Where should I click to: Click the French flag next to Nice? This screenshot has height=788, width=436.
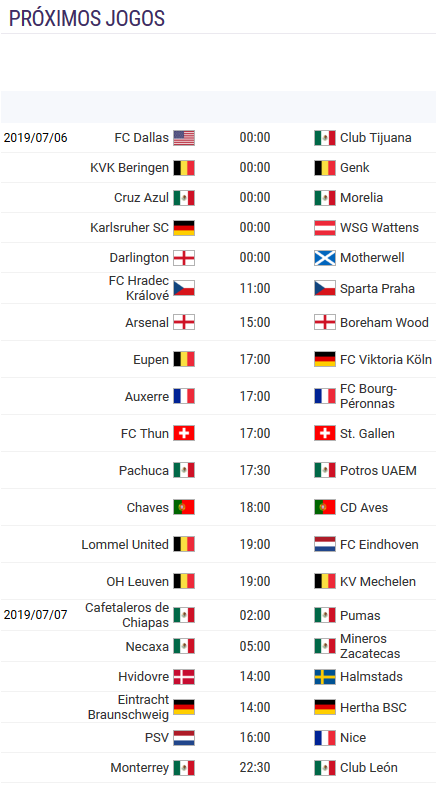[x=324, y=738]
